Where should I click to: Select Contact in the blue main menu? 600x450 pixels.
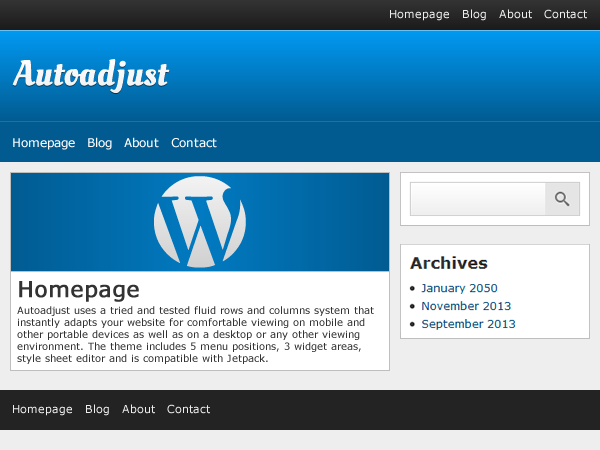coord(193,143)
